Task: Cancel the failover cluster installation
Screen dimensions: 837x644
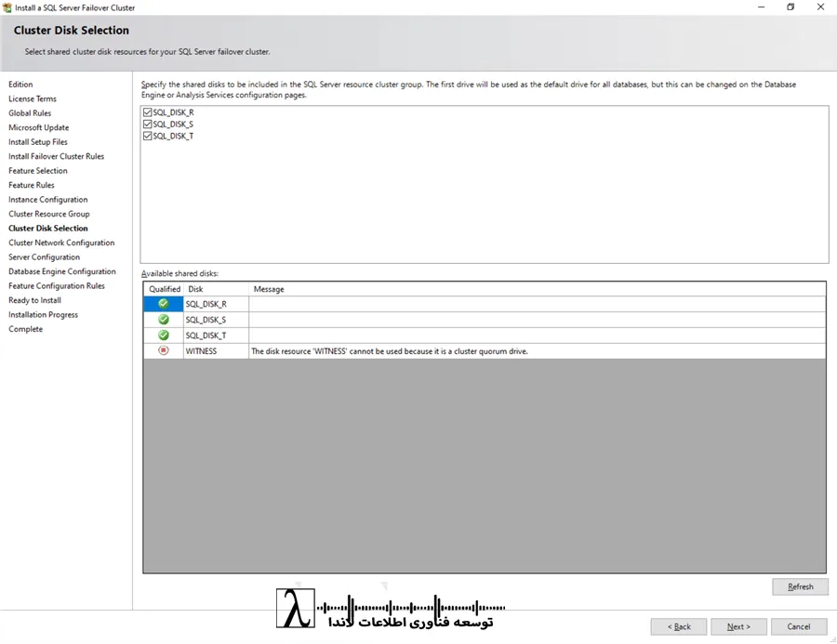Action: click(799, 626)
